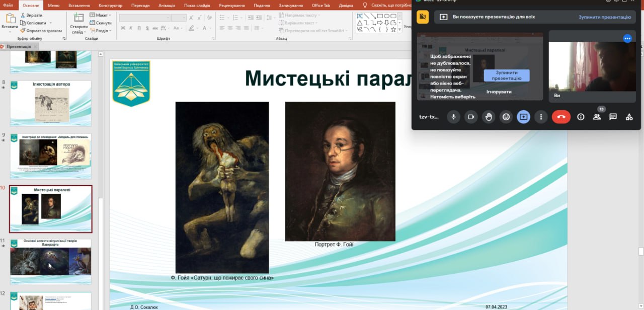Select the slide 9 thumbnail
The image size is (644, 310).
(51, 156)
